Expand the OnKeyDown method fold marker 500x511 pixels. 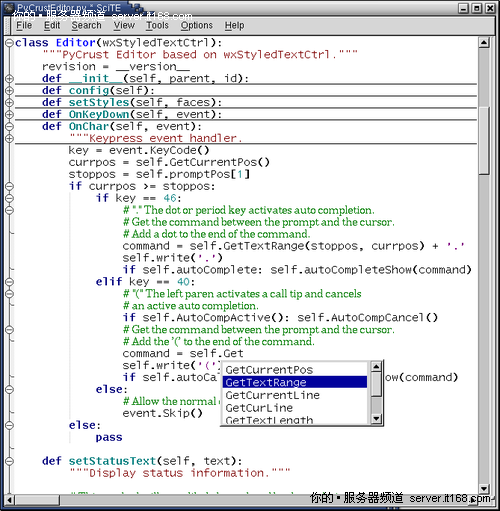tap(9, 115)
